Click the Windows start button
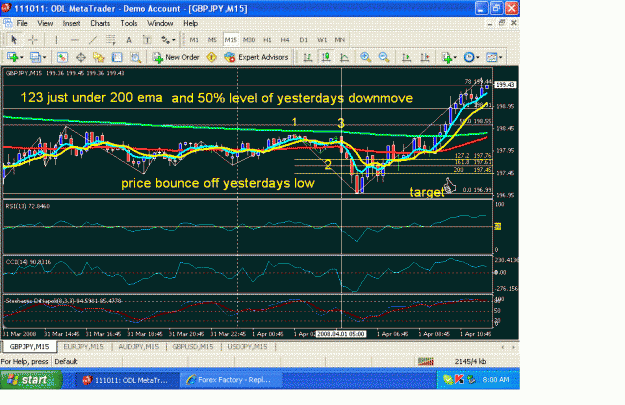The width and height of the screenshot is (625, 405). coord(31,379)
